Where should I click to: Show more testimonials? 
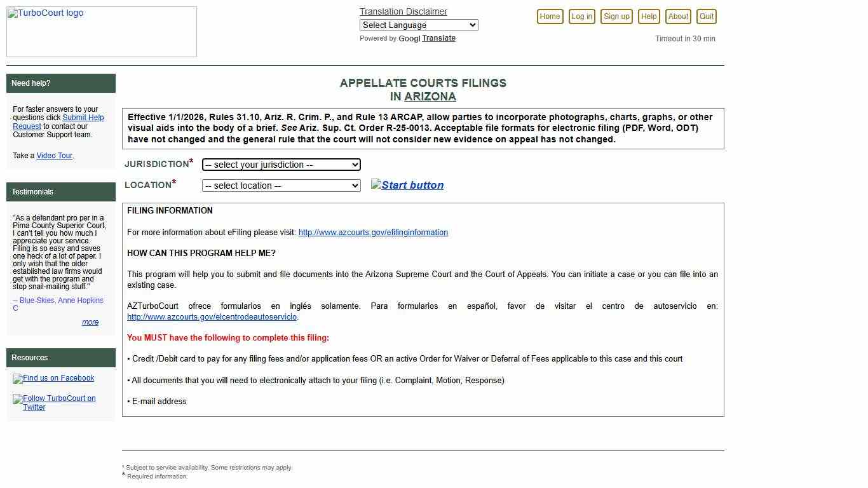pyautogui.click(x=90, y=322)
